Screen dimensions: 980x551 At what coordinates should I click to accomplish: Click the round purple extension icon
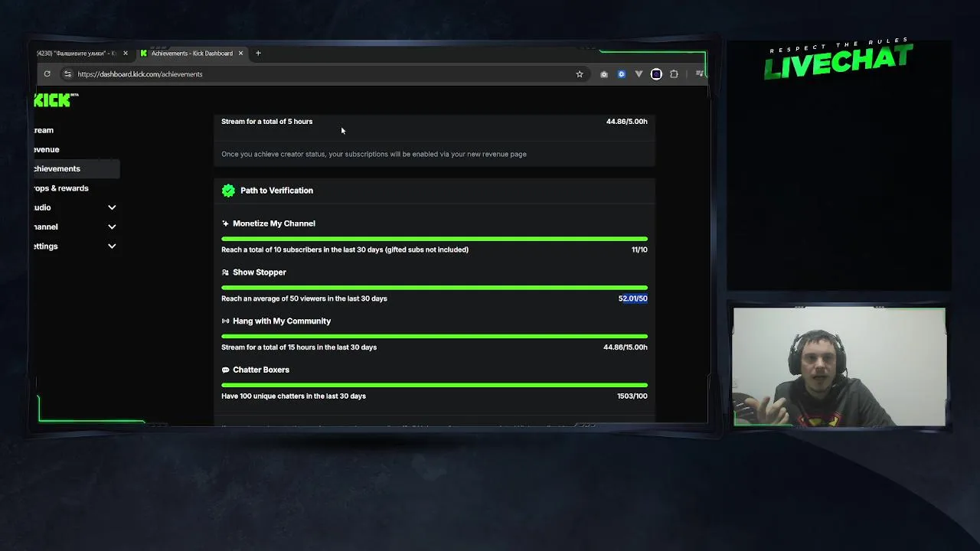point(656,74)
